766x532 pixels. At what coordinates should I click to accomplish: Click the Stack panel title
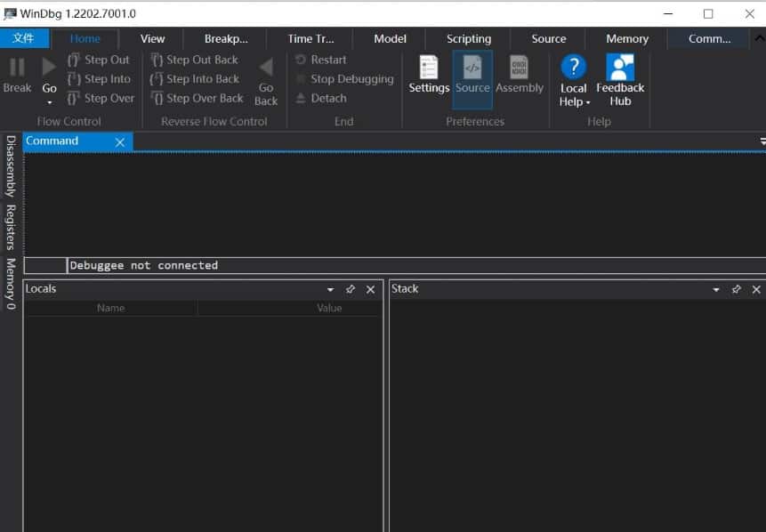pos(405,289)
